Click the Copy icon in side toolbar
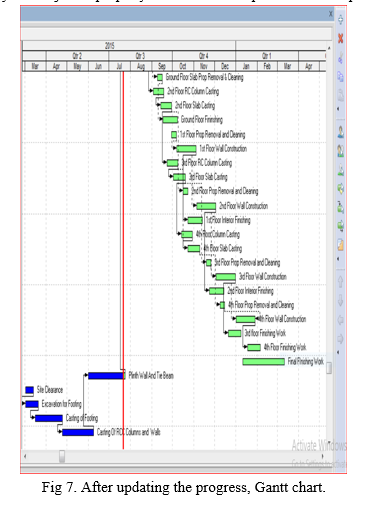This screenshot has height=505, width=369. 340,76
